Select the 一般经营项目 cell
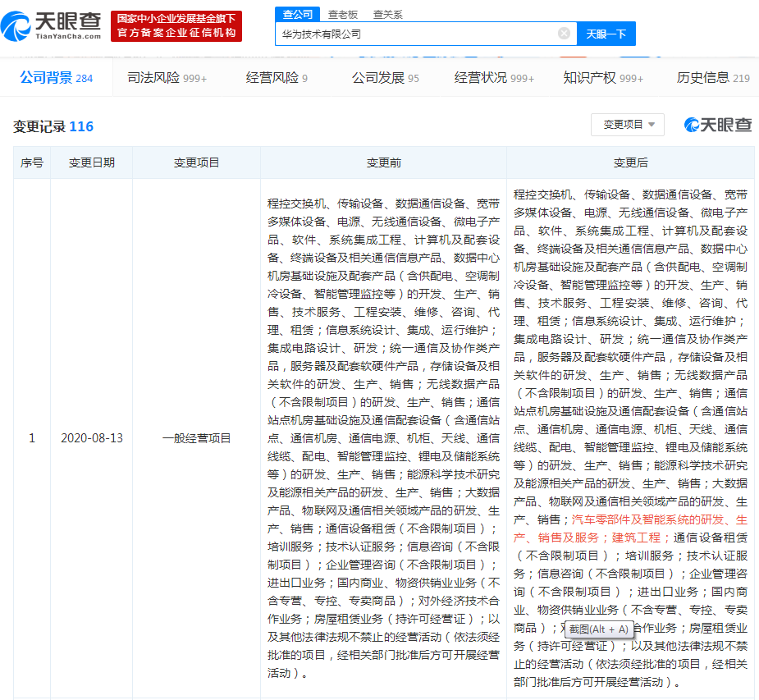 click(x=197, y=438)
